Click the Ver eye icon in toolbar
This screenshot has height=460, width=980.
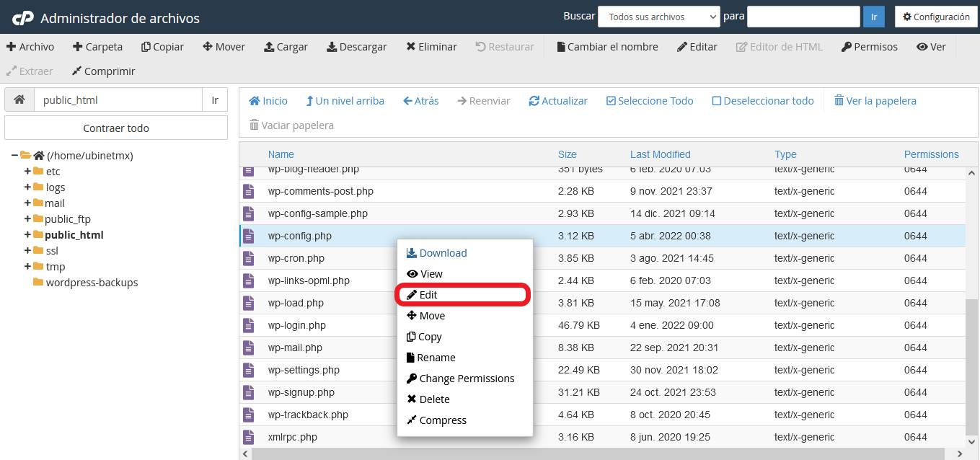922,47
